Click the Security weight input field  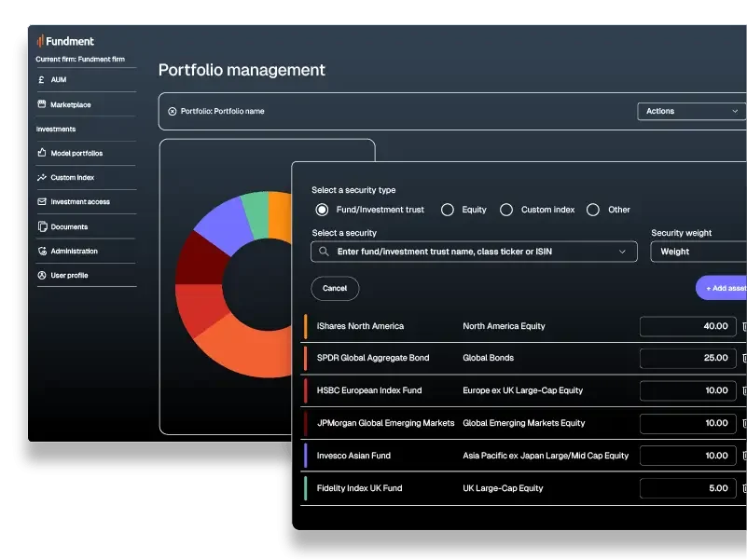coord(699,252)
